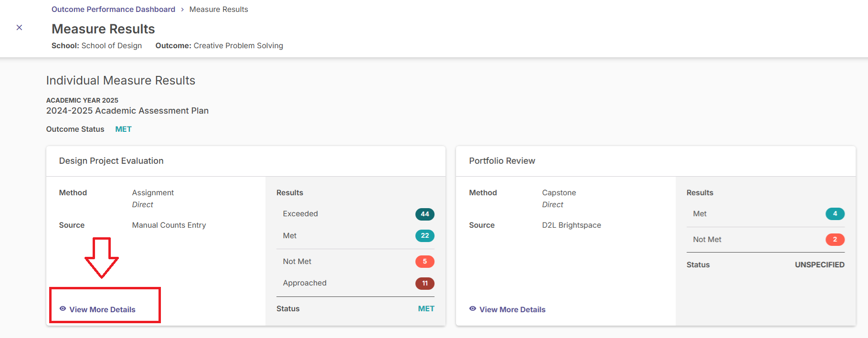Click the Individual Measure Results heading
The image size is (868, 338).
121,81
